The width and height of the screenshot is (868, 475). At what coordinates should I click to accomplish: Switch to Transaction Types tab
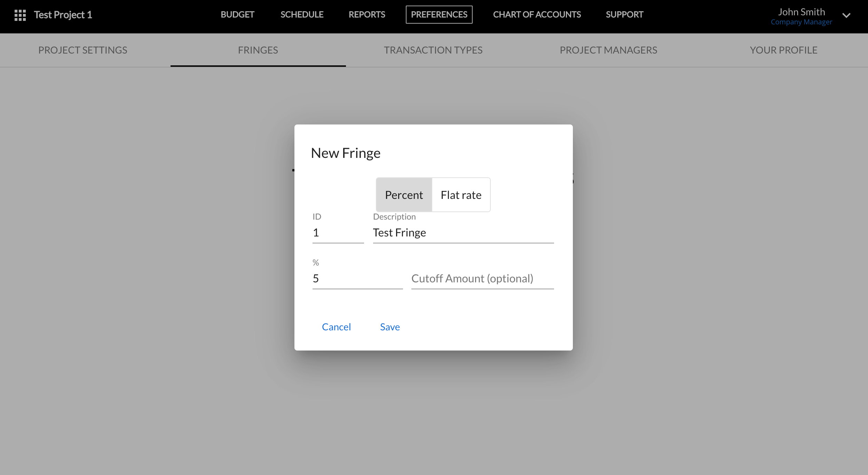[x=433, y=50]
